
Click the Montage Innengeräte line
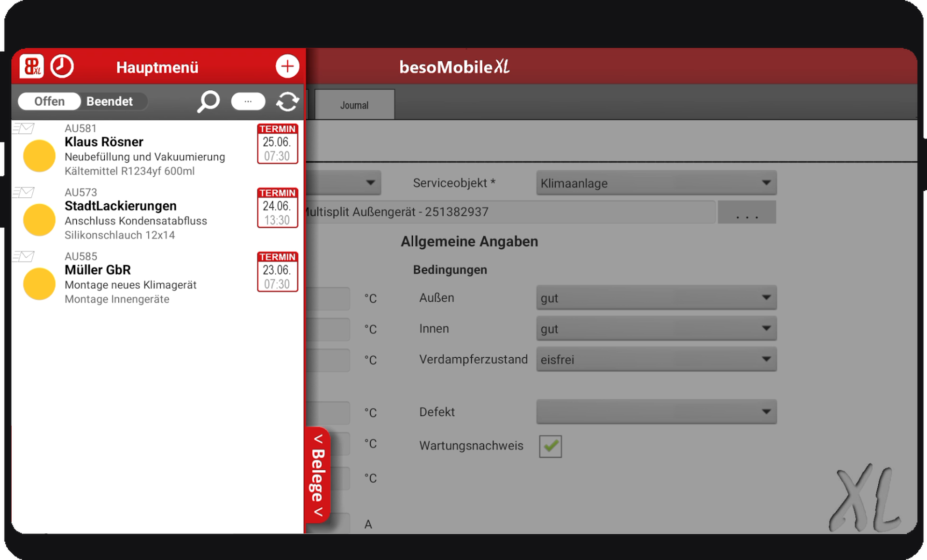coord(117,299)
